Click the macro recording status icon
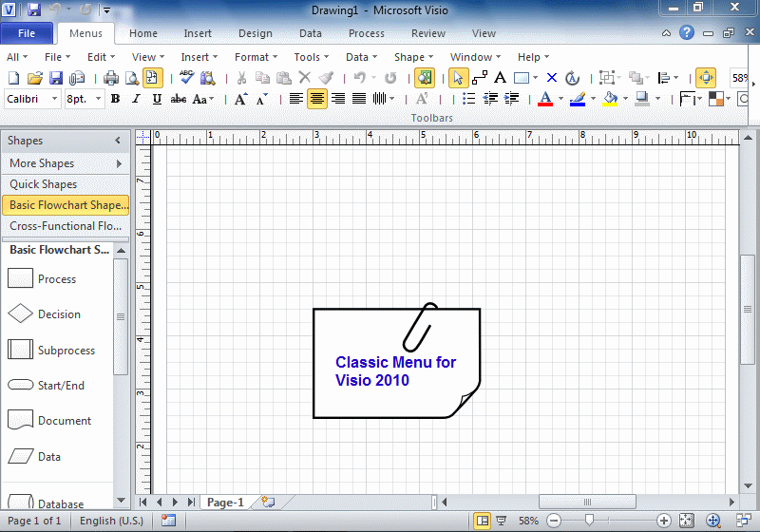This screenshot has width=760, height=532. pyautogui.click(x=169, y=521)
